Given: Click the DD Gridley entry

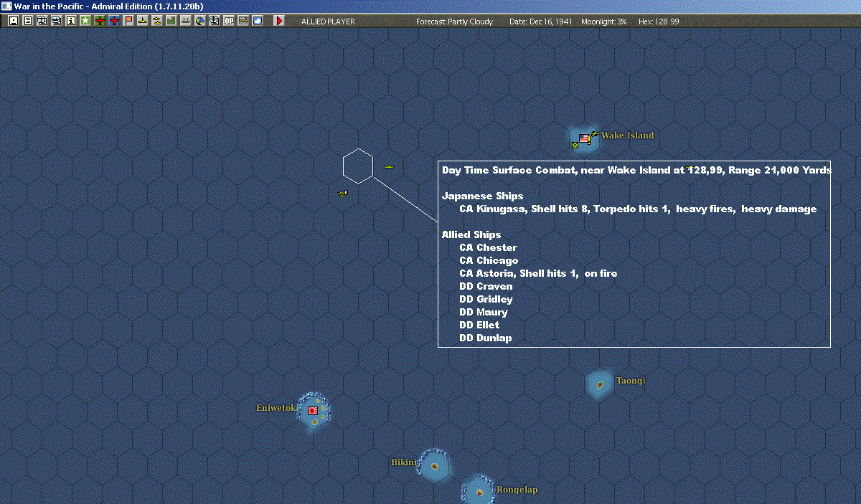Looking at the screenshot, I should pyautogui.click(x=486, y=300).
